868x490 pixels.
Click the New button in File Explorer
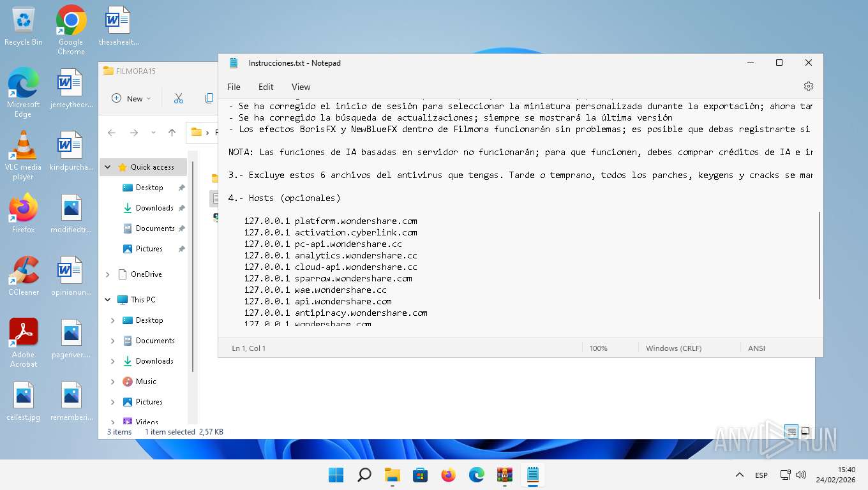(131, 98)
